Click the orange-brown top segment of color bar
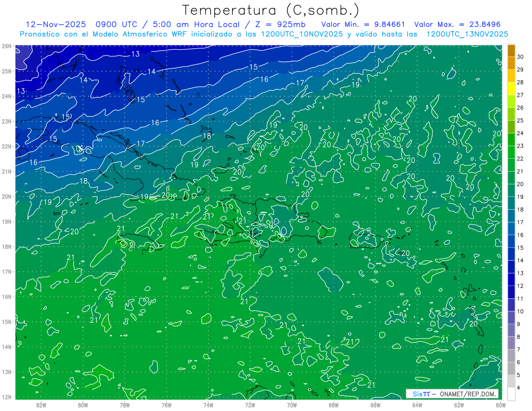The image size is (532, 411). 511,51
